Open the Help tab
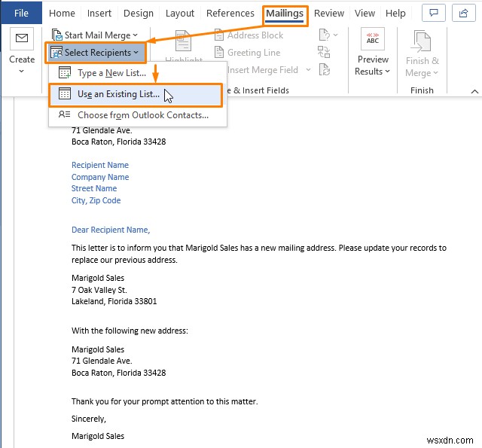 [395, 14]
